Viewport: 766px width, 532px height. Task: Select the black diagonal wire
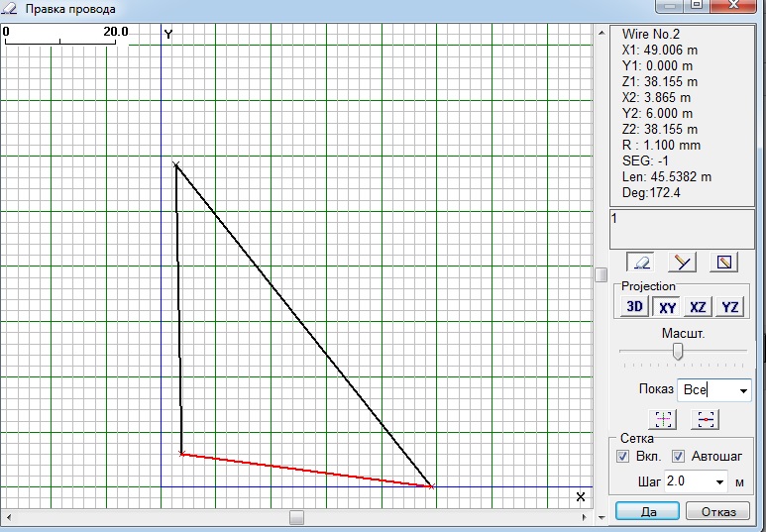(303, 325)
